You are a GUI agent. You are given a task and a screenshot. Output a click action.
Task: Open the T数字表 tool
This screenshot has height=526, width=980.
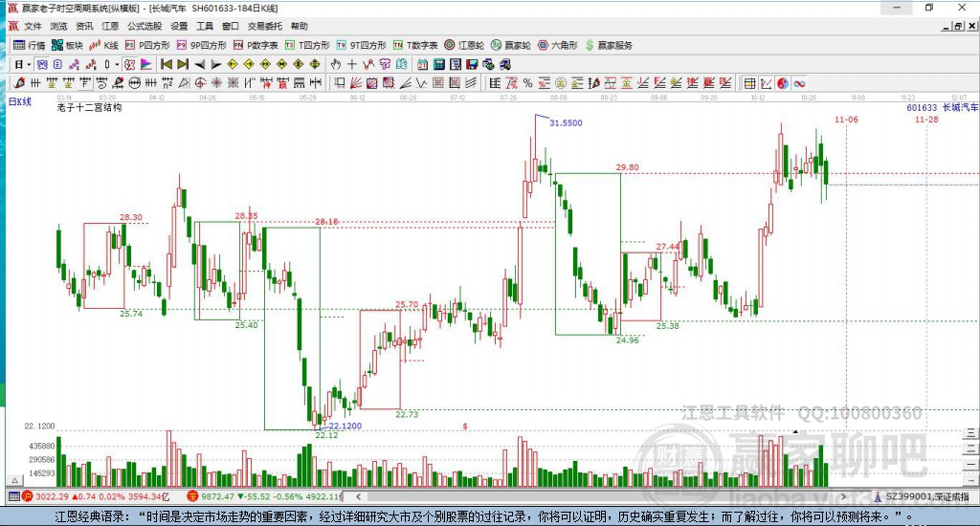415,45
